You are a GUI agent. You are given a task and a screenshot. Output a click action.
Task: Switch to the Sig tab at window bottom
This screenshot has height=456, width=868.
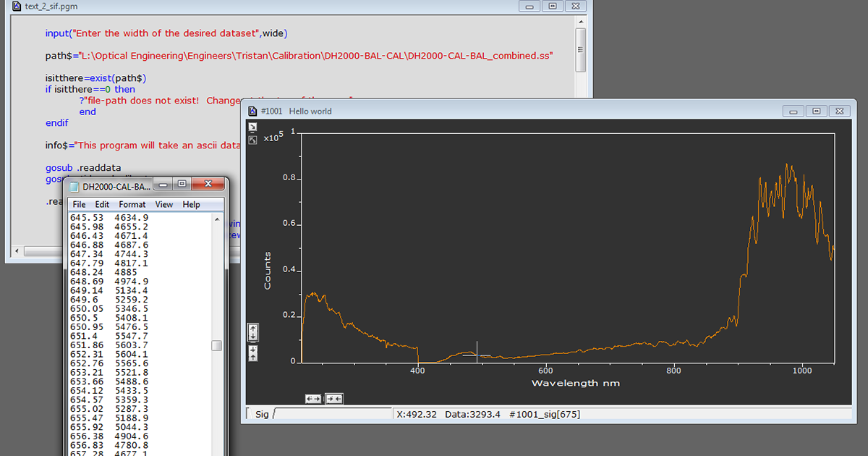pyautogui.click(x=261, y=414)
